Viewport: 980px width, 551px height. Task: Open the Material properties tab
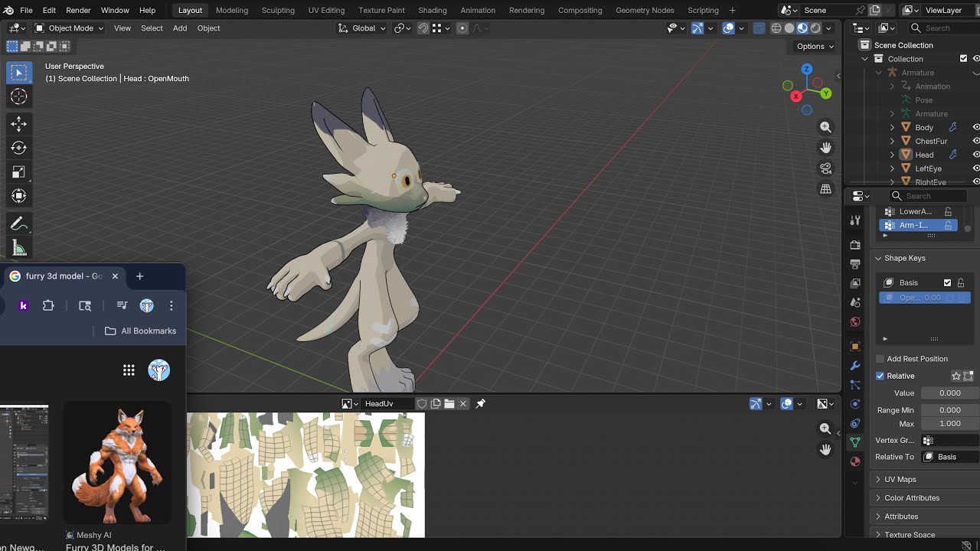pos(855,461)
